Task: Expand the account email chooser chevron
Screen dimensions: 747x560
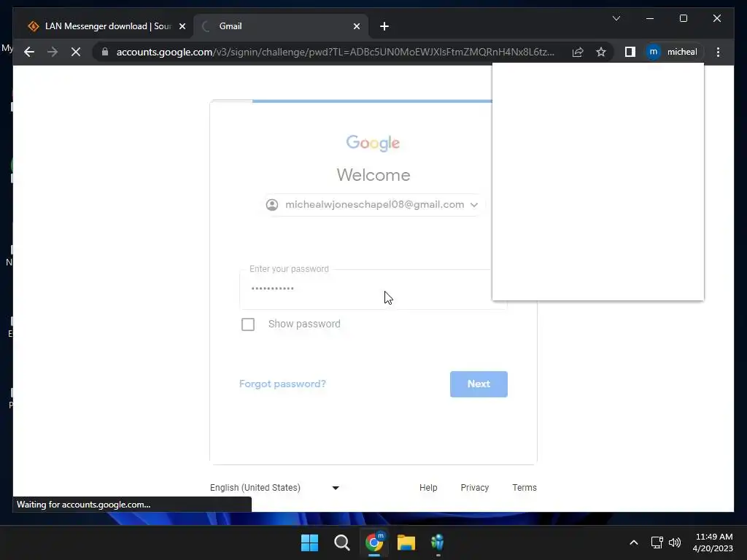Action: click(474, 205)
